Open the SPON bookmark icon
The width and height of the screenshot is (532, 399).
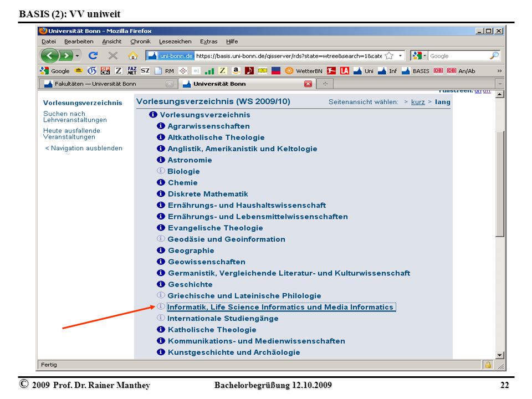(x=105, y=70)
